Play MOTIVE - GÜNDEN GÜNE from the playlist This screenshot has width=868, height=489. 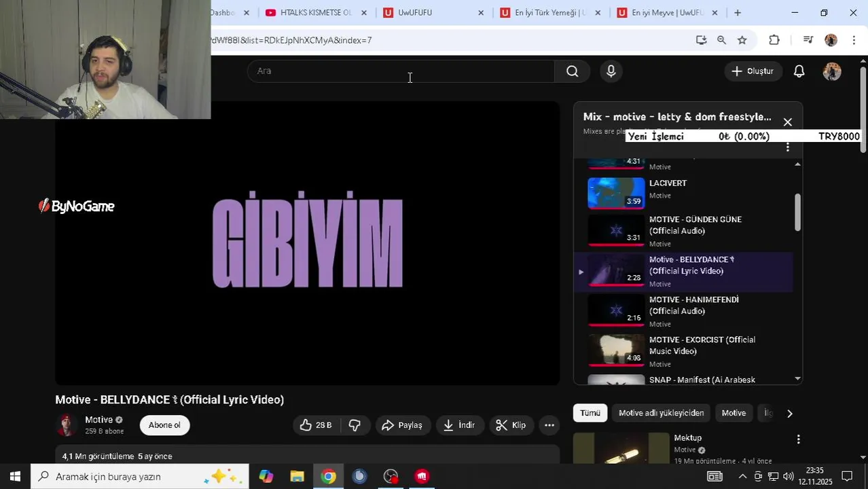[683, 232]
